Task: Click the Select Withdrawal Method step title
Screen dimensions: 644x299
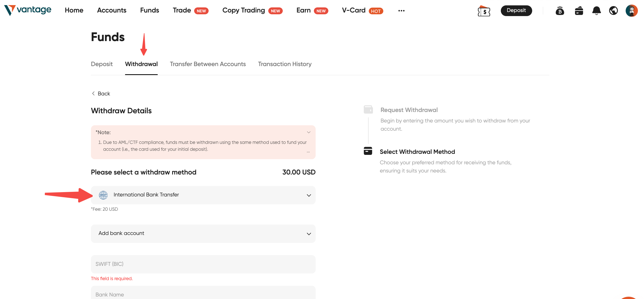Action: [x=417, y=152]
